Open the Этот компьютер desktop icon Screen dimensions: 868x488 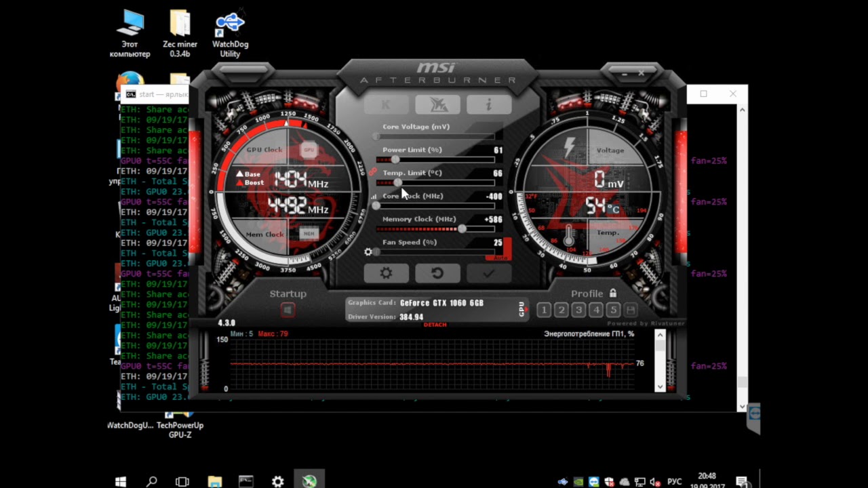(x=130, y=33)
